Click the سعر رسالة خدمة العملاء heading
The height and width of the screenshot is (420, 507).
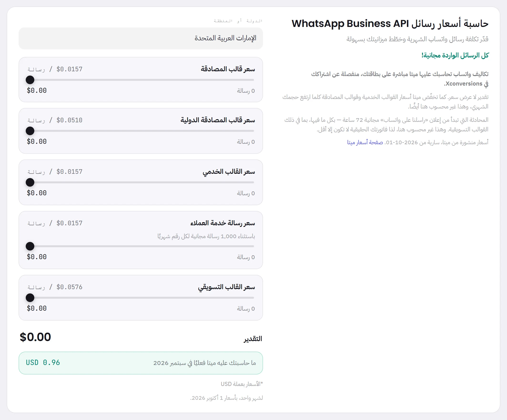pos(223,223)
